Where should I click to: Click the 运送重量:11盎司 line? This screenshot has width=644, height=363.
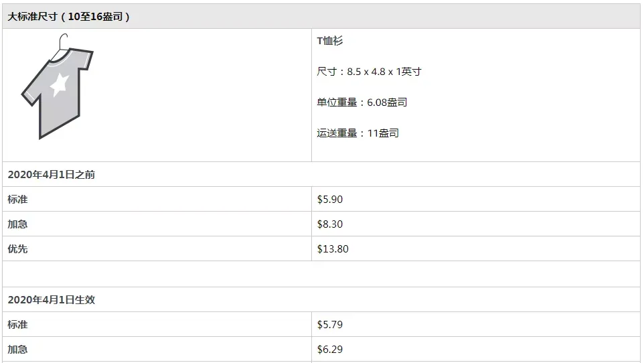[357, 133]
